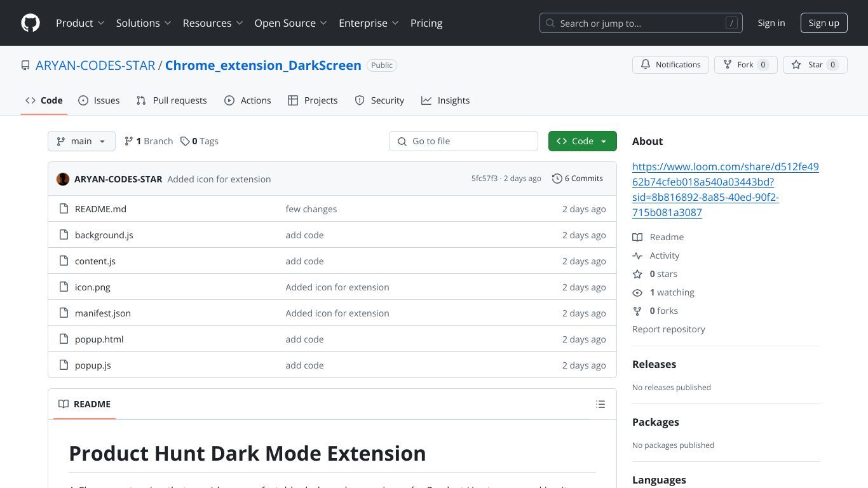868x488 pixels.
Task: Open the Pull requests tab
Action: point(172,100)
